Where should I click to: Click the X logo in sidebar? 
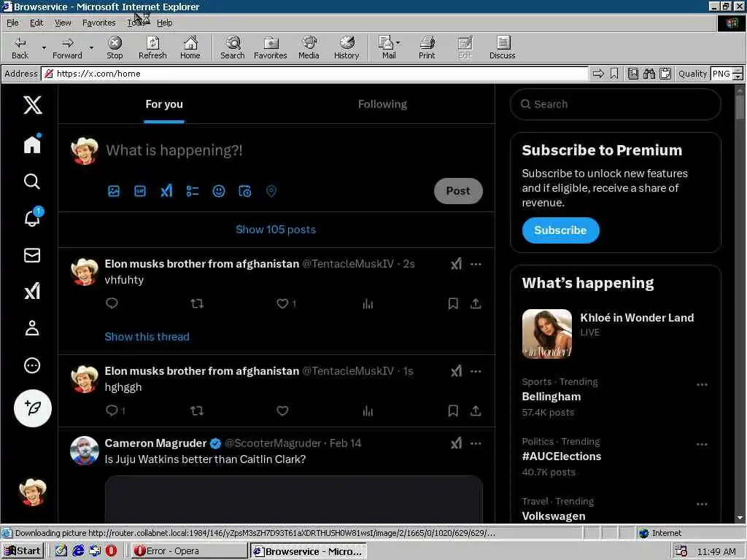click(32, 105)
